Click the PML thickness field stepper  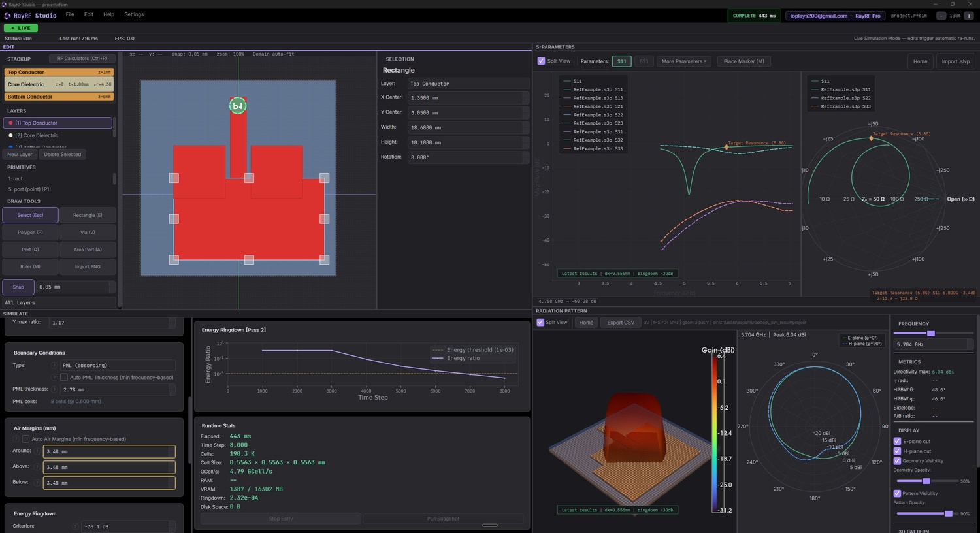point(172,389)
